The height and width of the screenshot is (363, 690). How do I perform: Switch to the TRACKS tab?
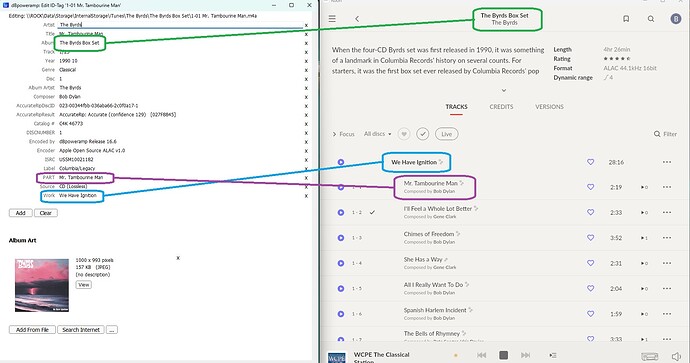456,107
